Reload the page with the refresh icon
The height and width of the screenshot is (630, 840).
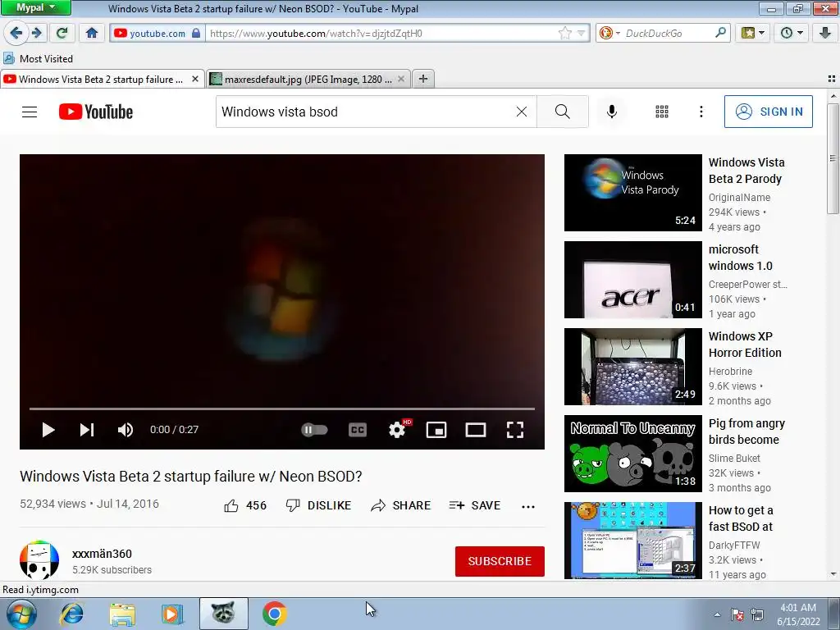coord(62,33)
